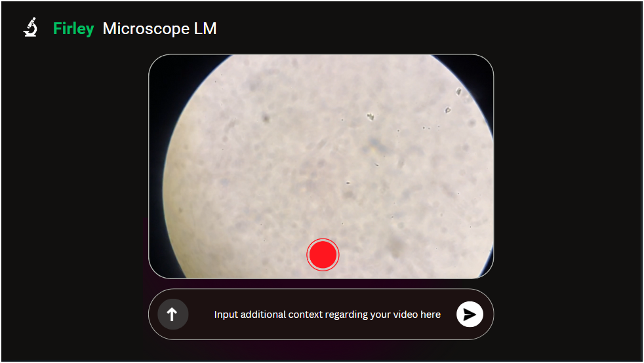The width and height of the screenshot is (644, 363).
Task: Click the small ring-shaped particle below the upper-right edge particle
Action: (448, 109)
